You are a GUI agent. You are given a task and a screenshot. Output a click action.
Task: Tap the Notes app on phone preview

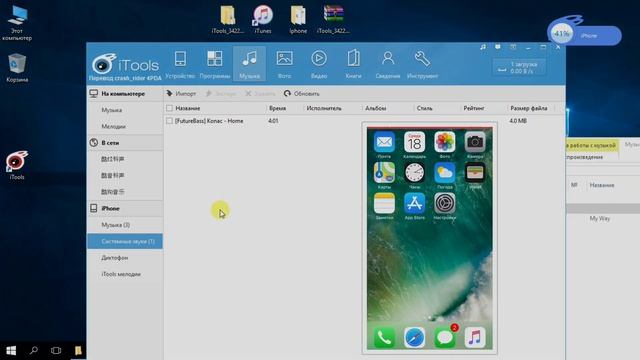coord(384,203)
